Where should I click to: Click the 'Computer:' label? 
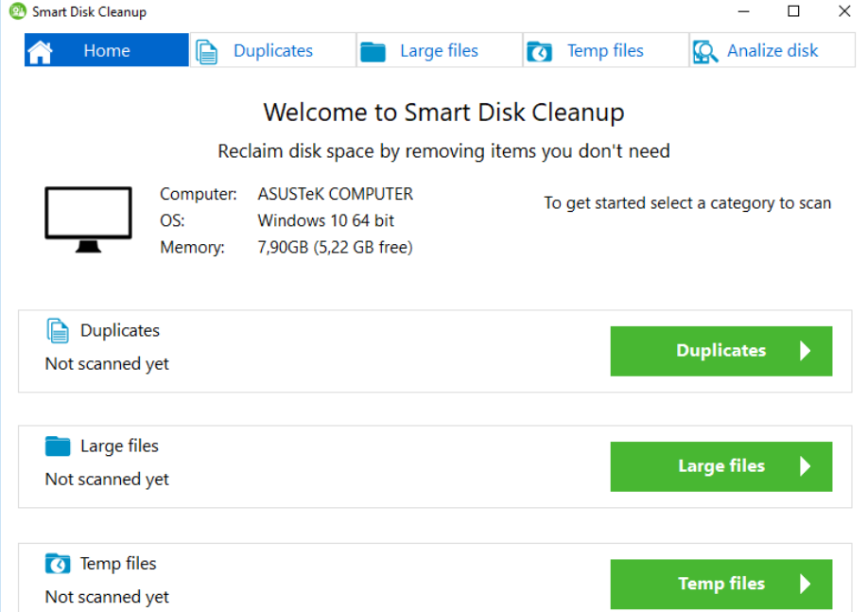pos(199,194)
